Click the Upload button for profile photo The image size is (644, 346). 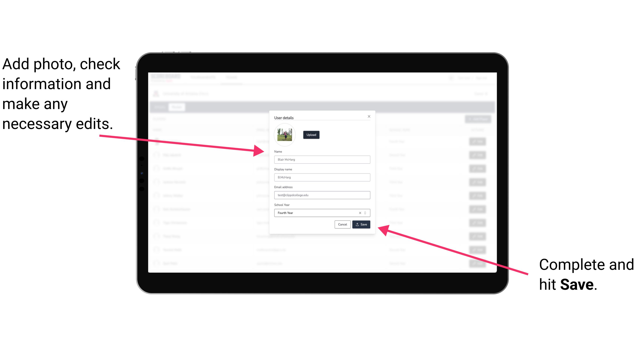point(311,135)
